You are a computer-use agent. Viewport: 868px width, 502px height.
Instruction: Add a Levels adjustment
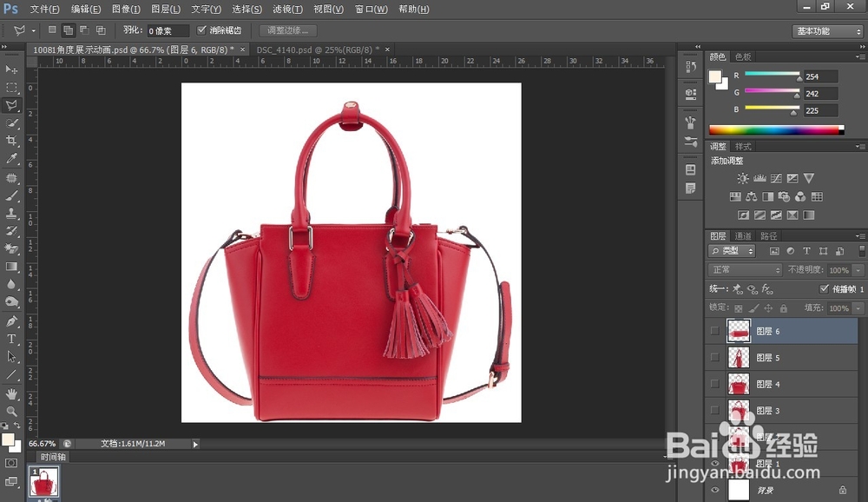click(759, 178)
